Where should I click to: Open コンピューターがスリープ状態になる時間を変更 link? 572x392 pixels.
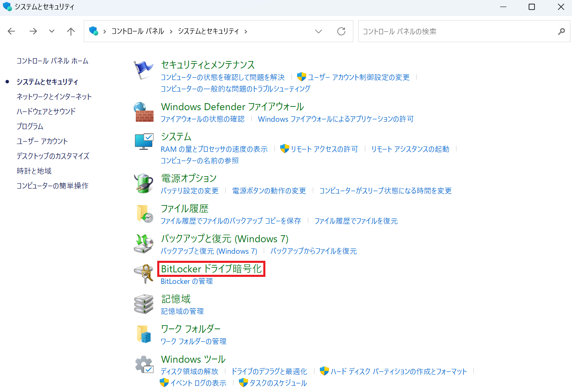click(385, 191)
